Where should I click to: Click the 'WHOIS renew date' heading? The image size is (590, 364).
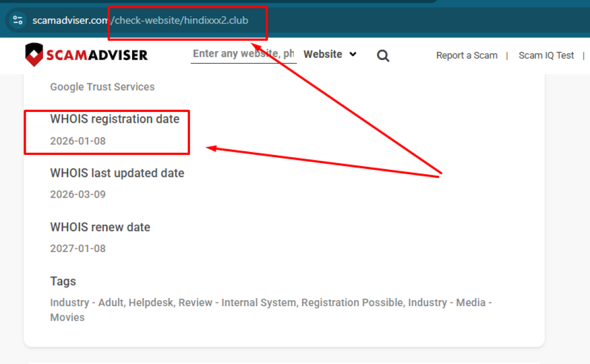[100, 227]
